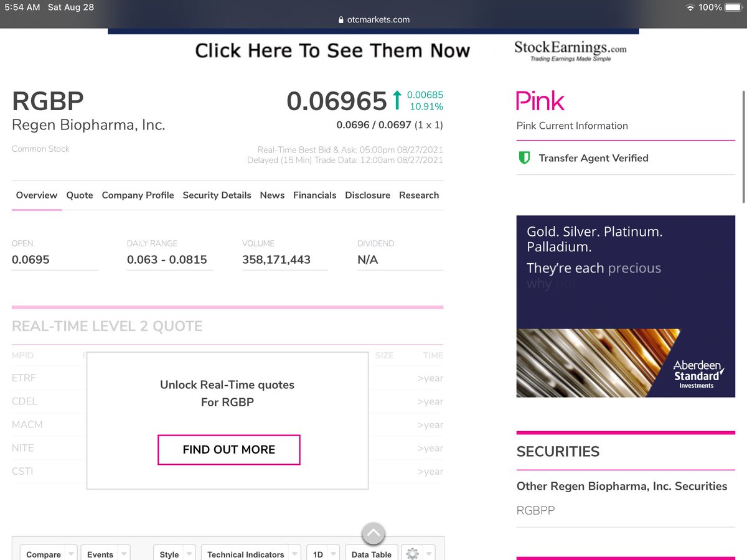747x560 pixels.
Task: Switch to the Quote tab
Action: point(80,195)
